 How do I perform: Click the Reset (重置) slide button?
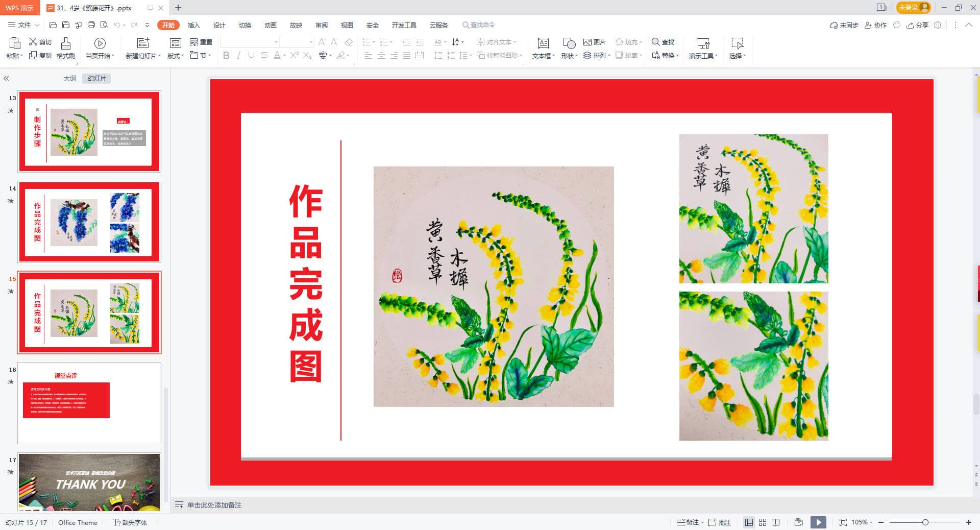[201, 42]
